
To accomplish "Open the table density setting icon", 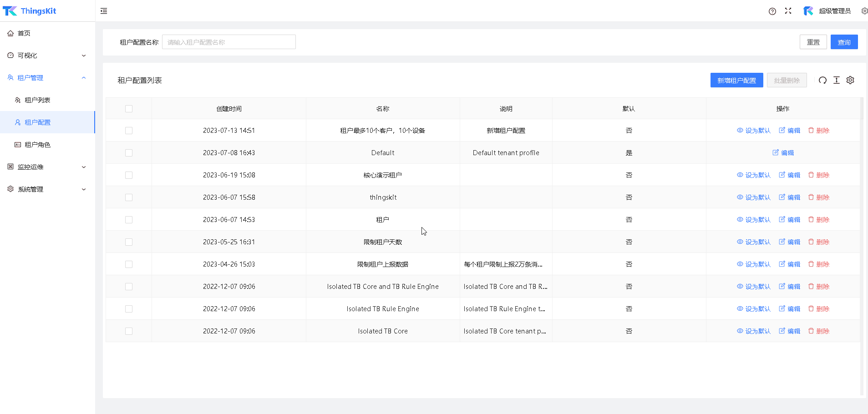I will point(836,81).
